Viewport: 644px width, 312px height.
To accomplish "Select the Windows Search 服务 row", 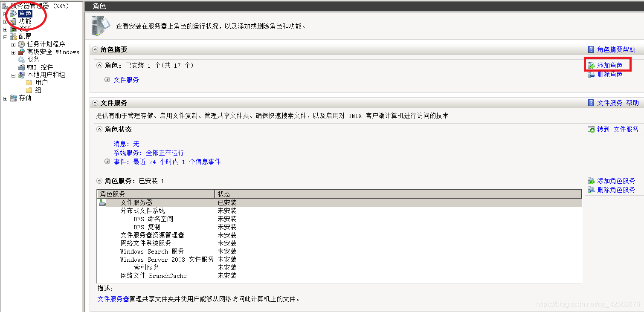I will (339, 251).
